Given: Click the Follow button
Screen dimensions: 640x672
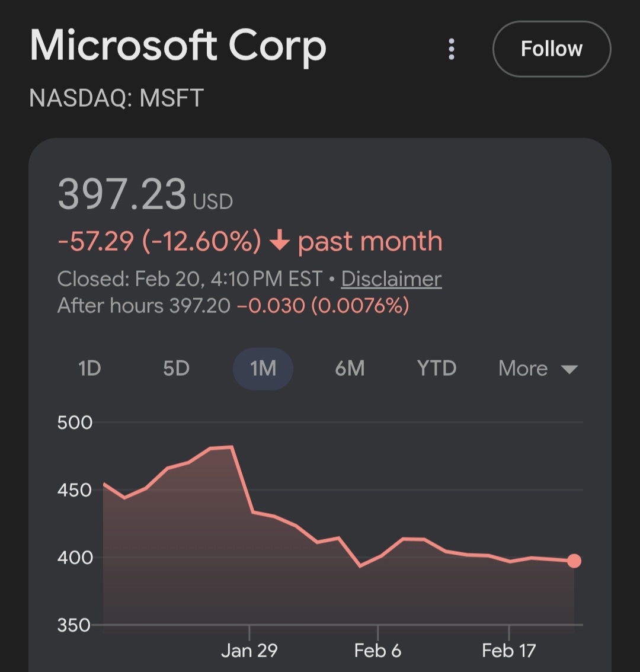Looking at the screenshot, I should pyautogui.click(x=551, y=49).
